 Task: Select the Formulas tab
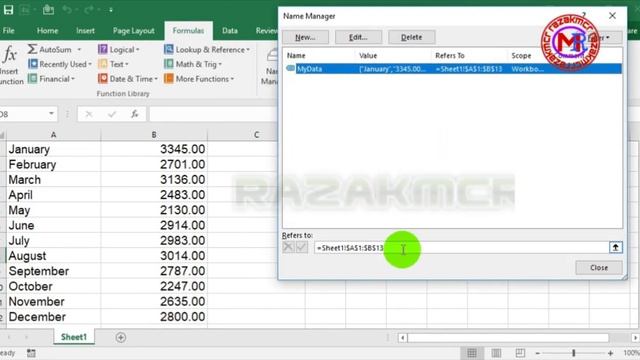pos(188,31)
